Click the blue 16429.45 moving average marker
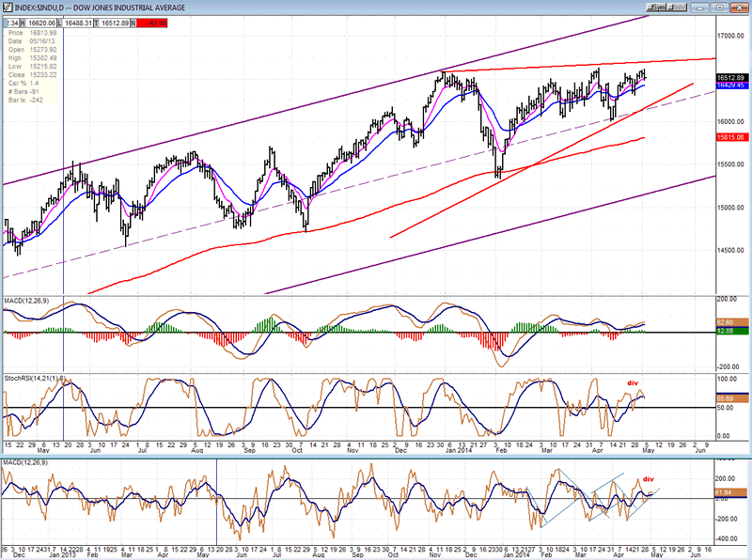 [730, 86]
